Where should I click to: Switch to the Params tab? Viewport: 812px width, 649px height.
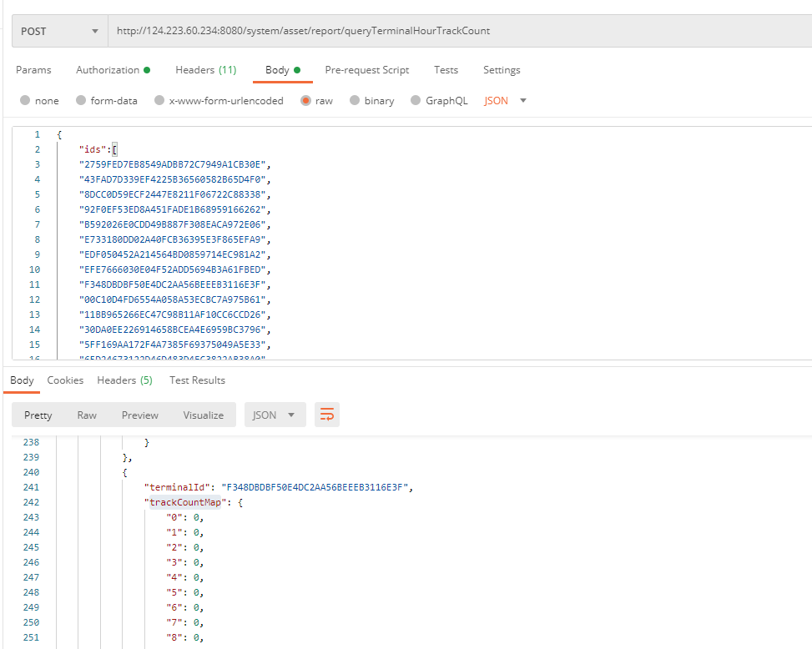point(33,70)
